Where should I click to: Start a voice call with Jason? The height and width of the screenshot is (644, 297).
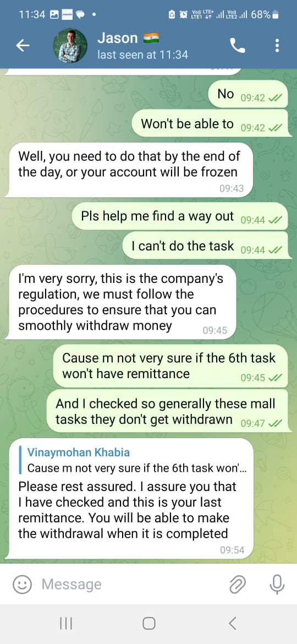[238, 46]
